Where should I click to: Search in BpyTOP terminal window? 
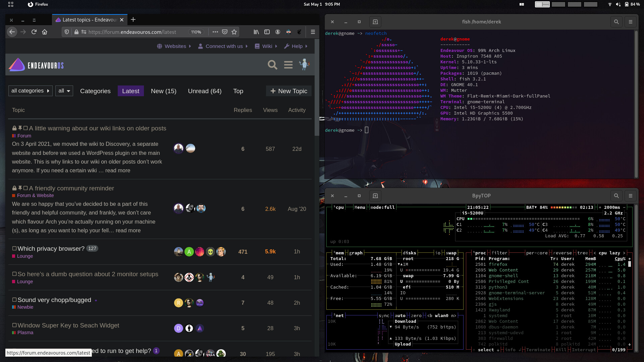point(616,196)
